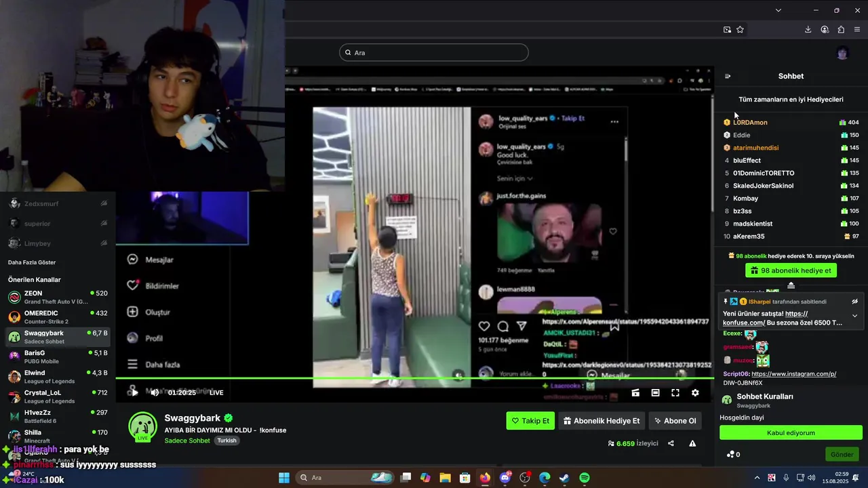Screen dimensions: 868x488
Task: Mute the stream via the speaker icon
Action: pyautogui.click(x=155, y=392)
